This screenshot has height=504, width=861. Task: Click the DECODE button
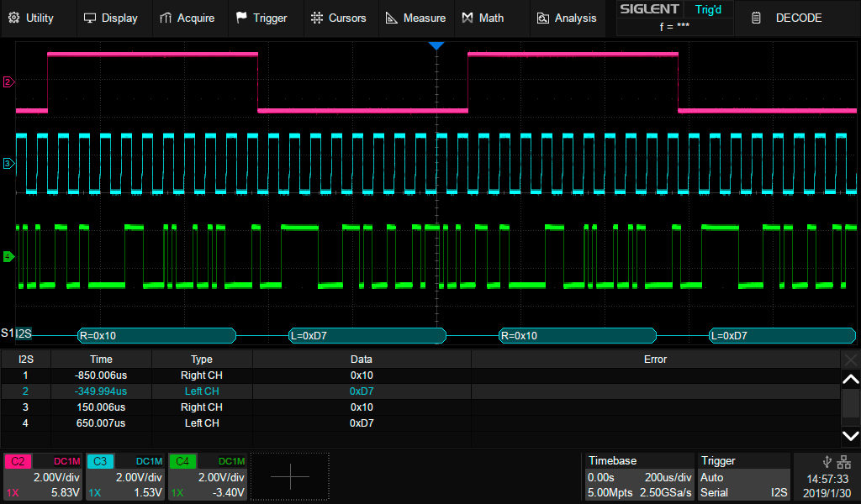789,18
